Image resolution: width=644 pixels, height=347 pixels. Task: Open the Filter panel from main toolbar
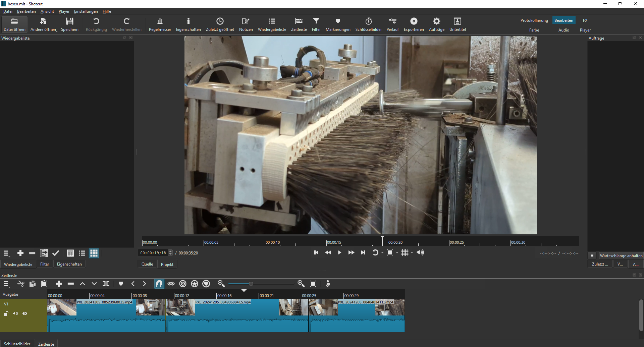click(x=316, y=24)
